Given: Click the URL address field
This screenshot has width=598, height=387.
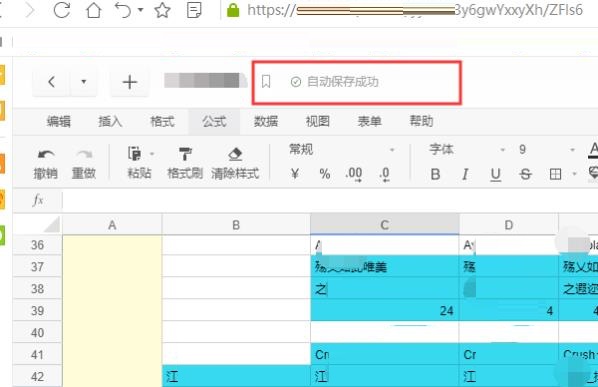Looking at the screenshot, I should [x=414, y=10].
